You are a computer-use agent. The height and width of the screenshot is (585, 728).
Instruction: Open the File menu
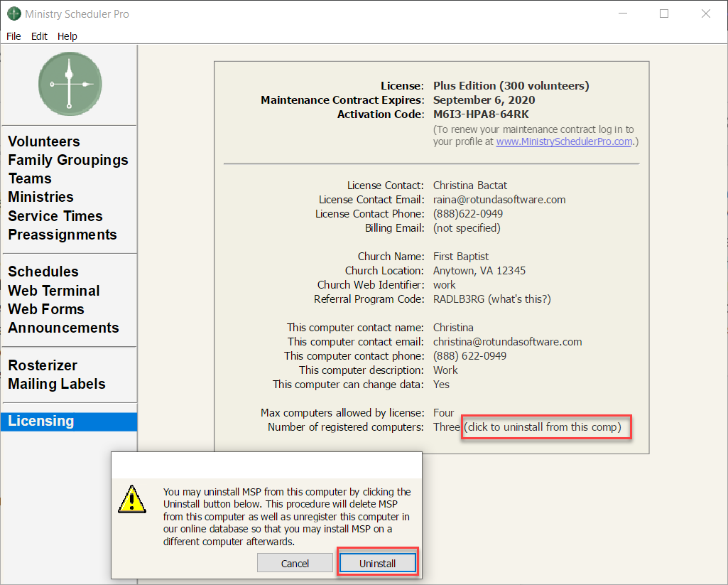coord(13,36)
